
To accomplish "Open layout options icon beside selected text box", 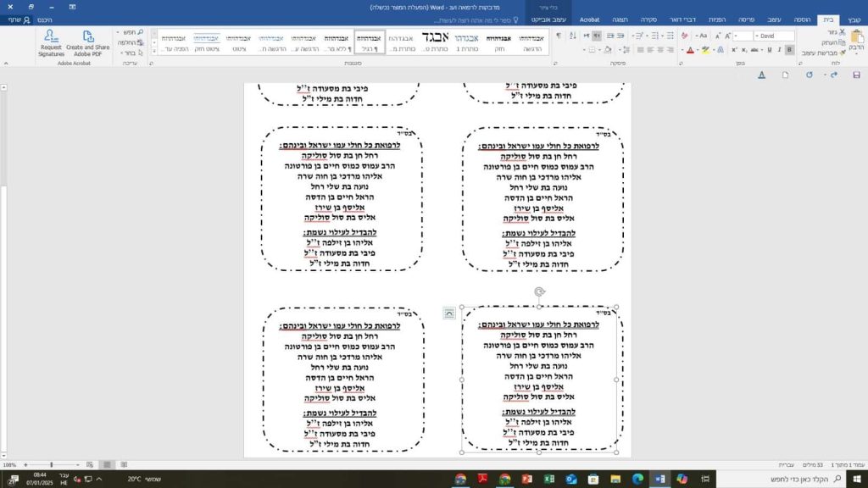I will [449, 313].
